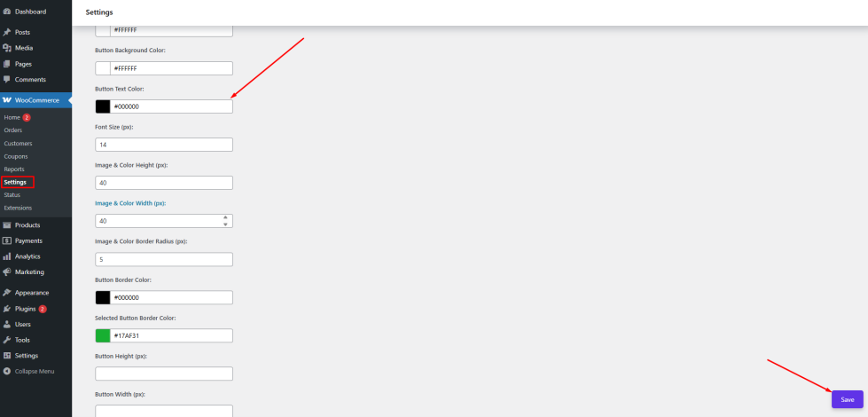Screen dimensions: 868x417
Task: Open WooCommerce Settings submenu item
Action: 17,182
